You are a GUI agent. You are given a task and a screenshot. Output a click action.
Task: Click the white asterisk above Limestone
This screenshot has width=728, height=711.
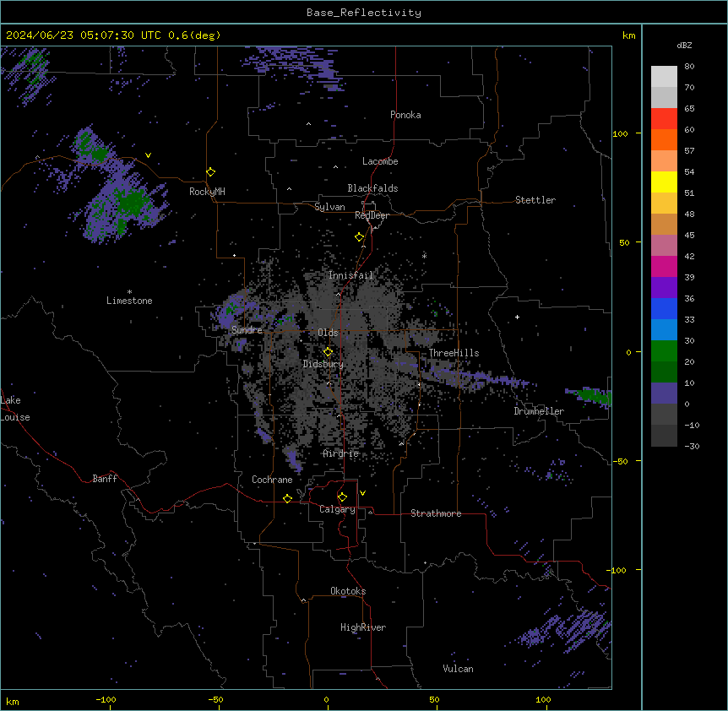click(129, 292)
